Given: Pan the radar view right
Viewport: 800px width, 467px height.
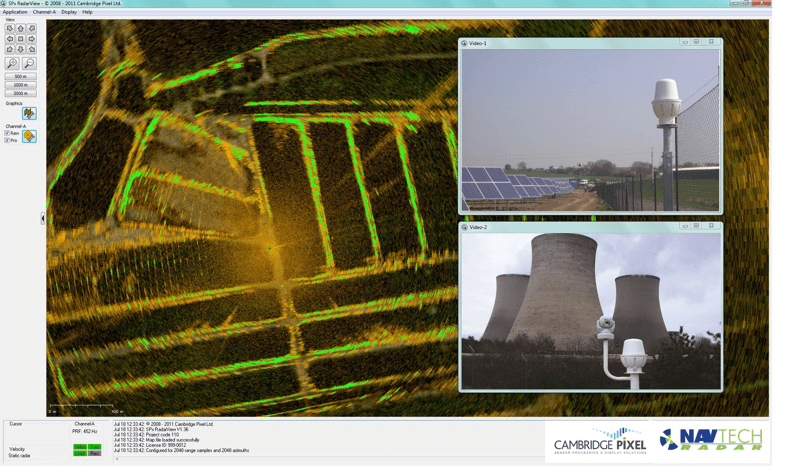Looking at the screenshot, I should point(32,39).
